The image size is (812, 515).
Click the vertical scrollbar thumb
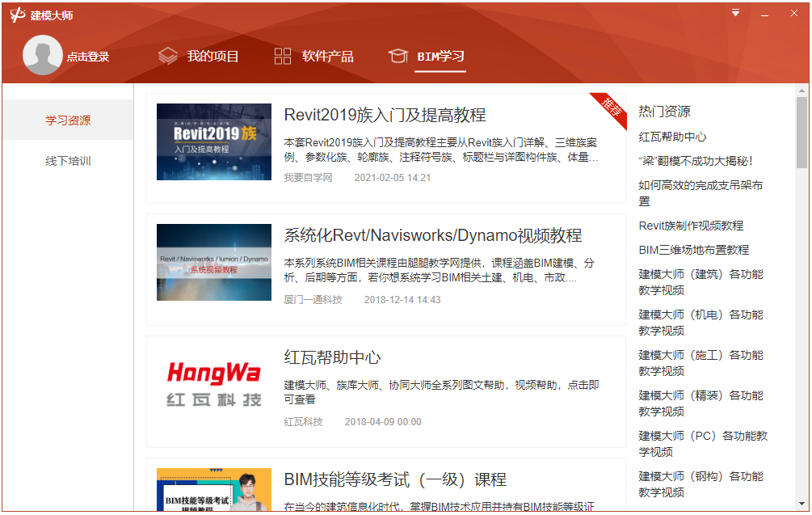(x=801, y=133)
